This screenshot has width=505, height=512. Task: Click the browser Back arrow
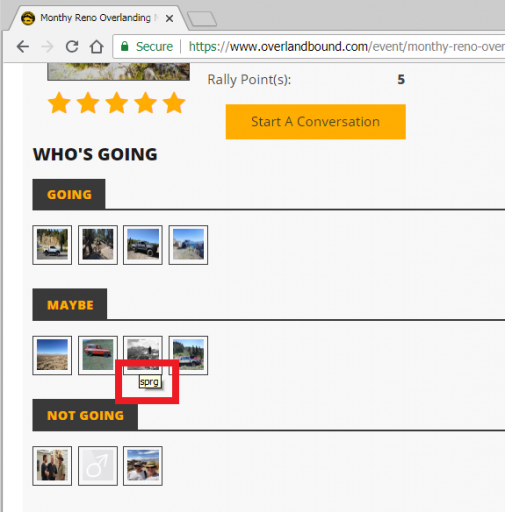pos(23,47)
